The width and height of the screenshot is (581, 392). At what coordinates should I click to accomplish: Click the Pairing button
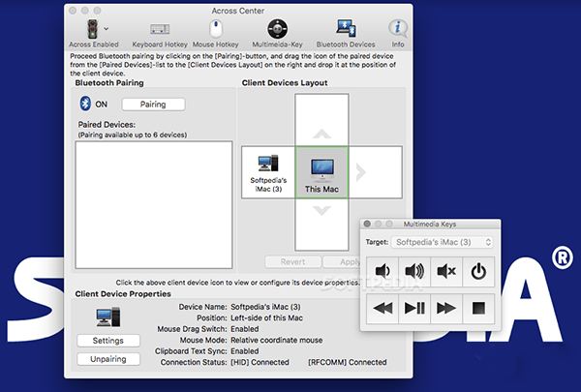[x=153, y=105]
